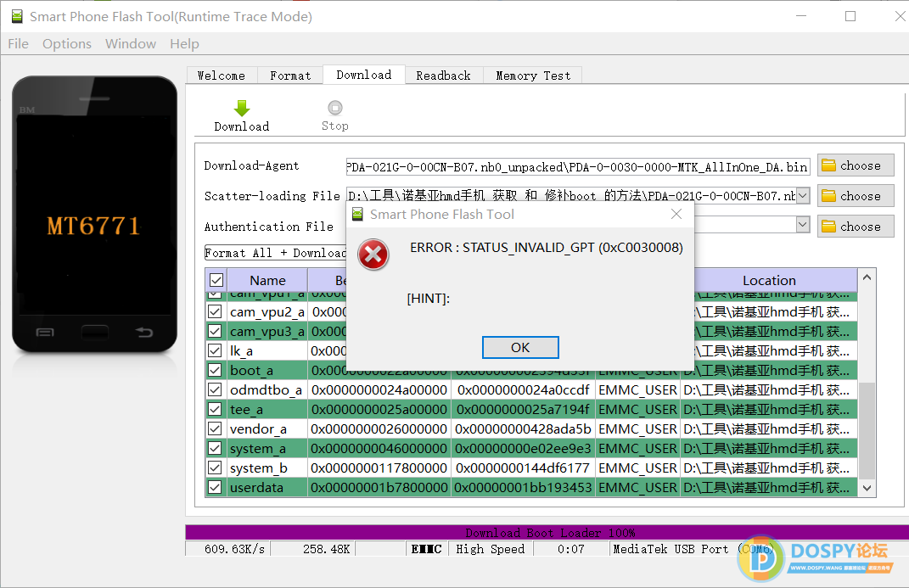Click EMMC_USER region in tee_a row

tap(637, 409)
